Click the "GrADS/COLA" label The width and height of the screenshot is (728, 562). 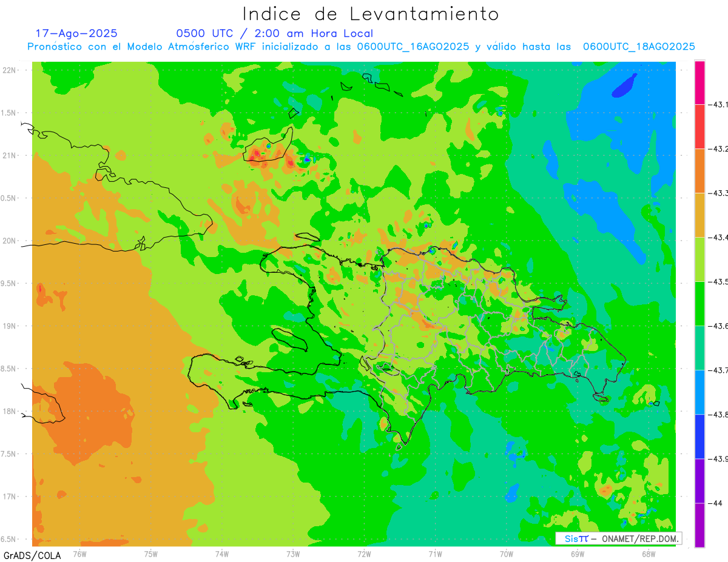(32, 555)
